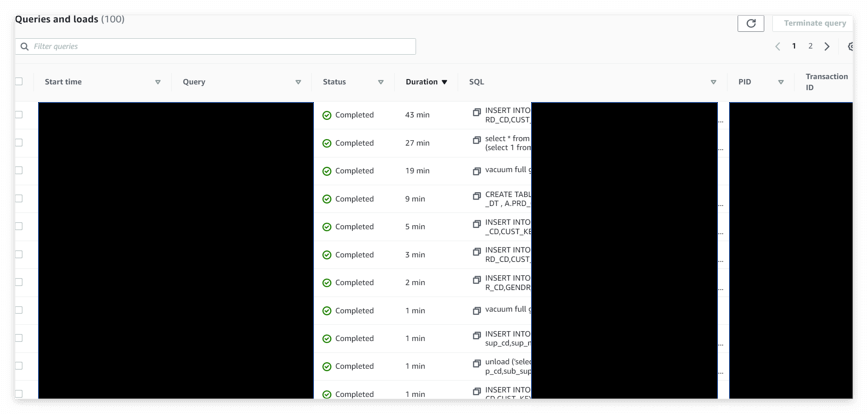868x414 pixels.
Task: Copy SQL of the 19 min vacuum query
Action: click(x=477, y=171)
